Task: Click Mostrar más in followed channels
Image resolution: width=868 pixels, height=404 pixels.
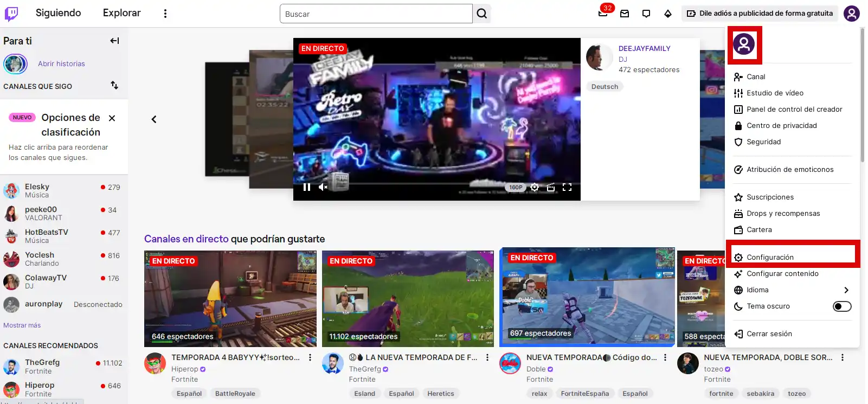Action: (x=22, y=325)
